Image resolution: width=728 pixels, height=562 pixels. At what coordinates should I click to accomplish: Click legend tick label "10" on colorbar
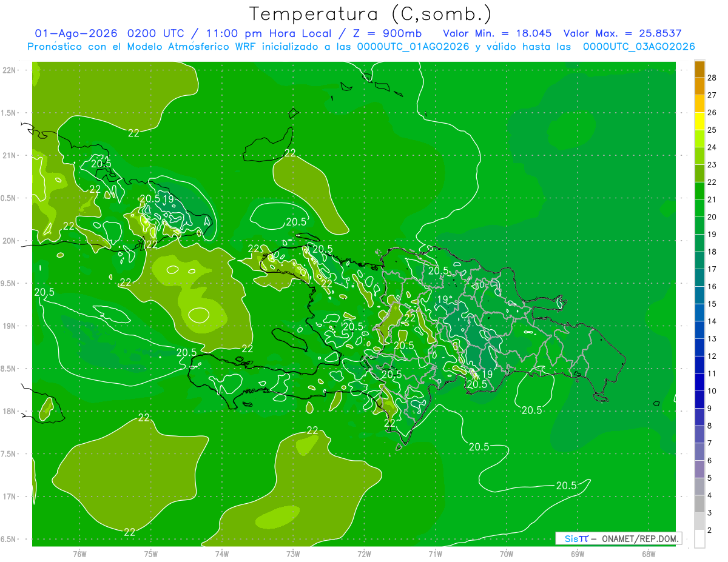coord(712,391)
